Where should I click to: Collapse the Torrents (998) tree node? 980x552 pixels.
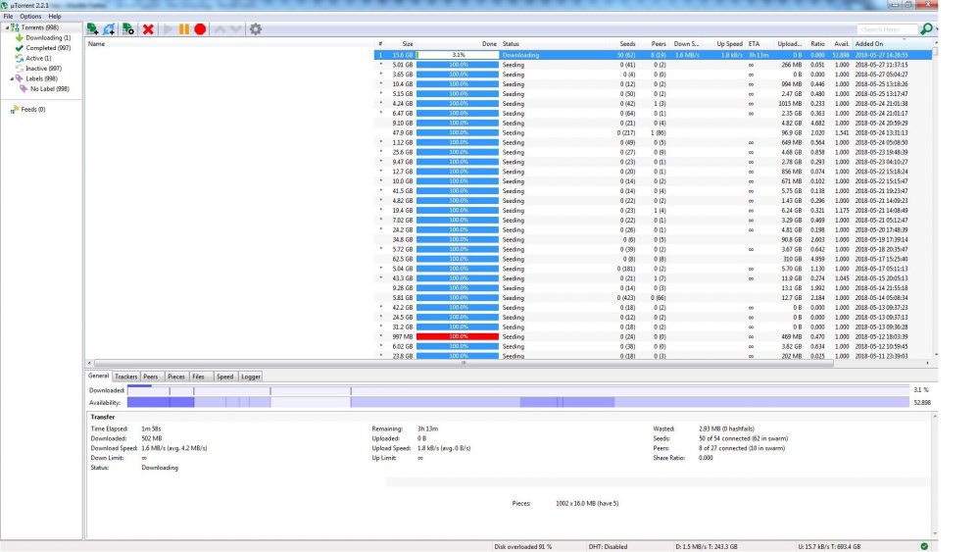point(7,27)
